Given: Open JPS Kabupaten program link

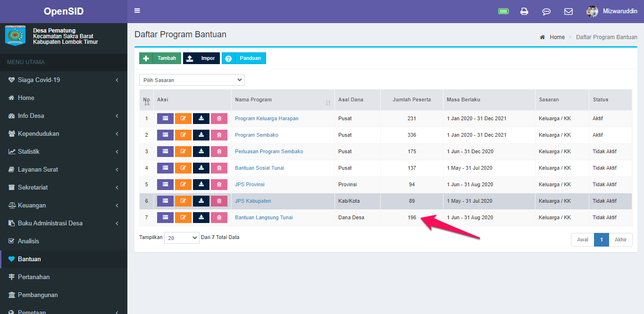Looking at the screenshot, I should [253, 201].
